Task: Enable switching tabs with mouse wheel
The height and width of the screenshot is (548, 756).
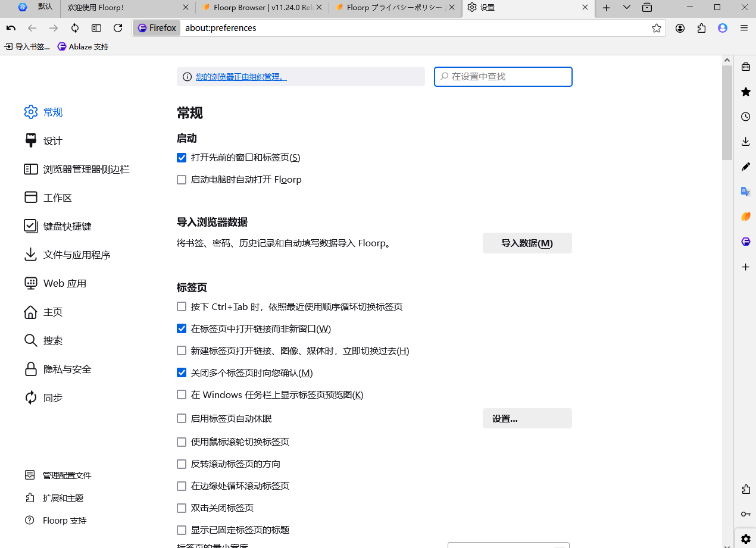Action: (x=182, y=441)
